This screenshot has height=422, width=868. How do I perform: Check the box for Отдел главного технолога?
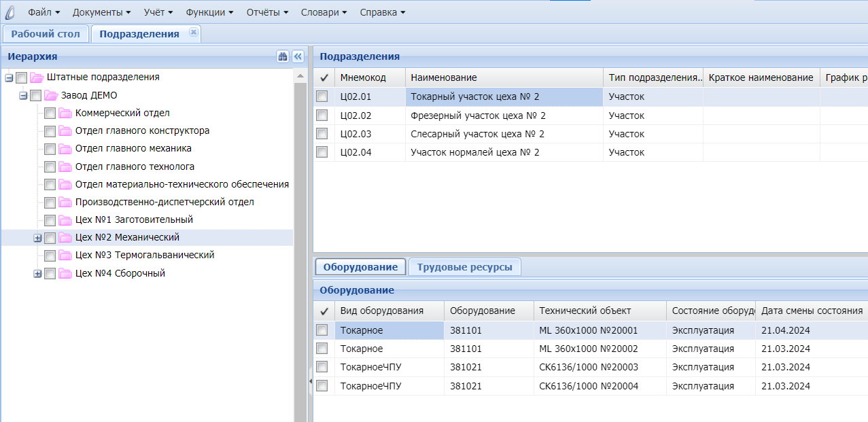[50, 166]
